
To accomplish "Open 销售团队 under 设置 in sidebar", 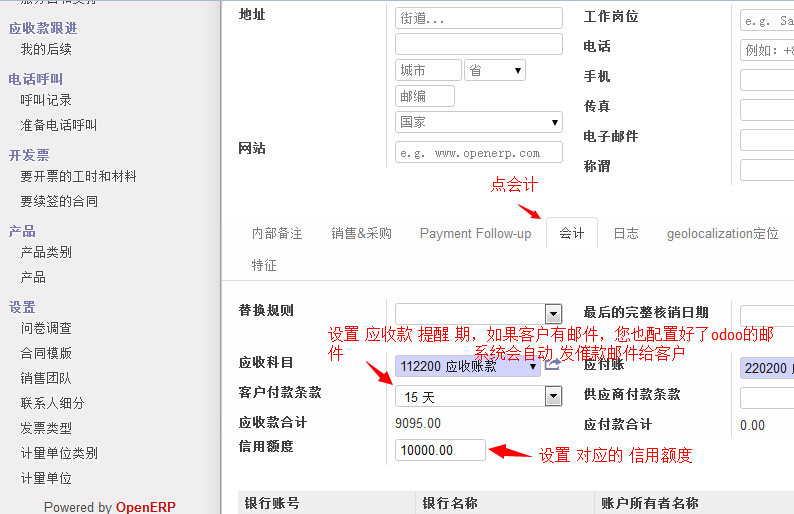I will click(46, 378).
